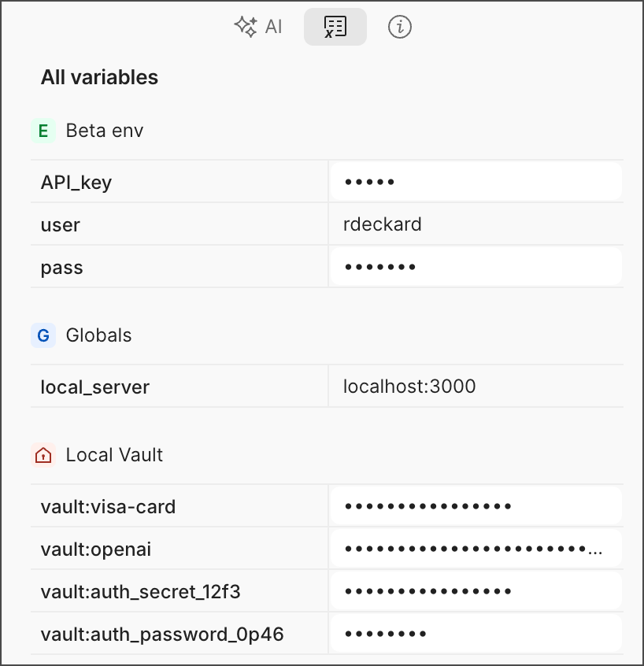This screenshot has height=666, width=644.
Task: Open the info circle icon
Action: click(x=400, y=27)
